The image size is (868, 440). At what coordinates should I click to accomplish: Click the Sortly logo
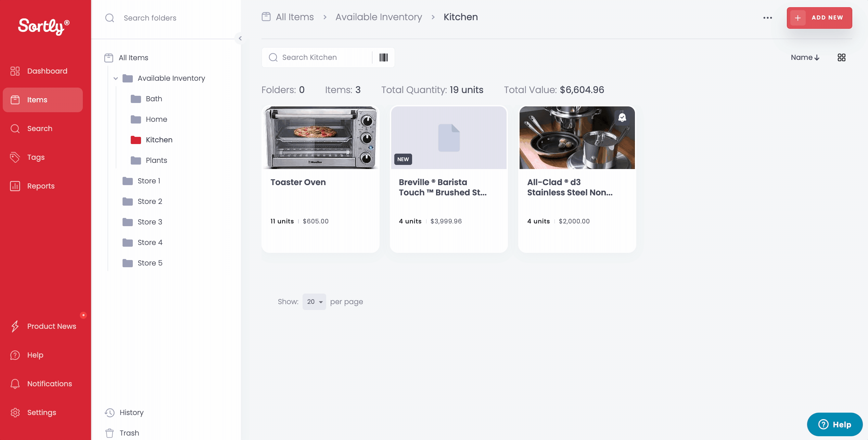point(44,26)
